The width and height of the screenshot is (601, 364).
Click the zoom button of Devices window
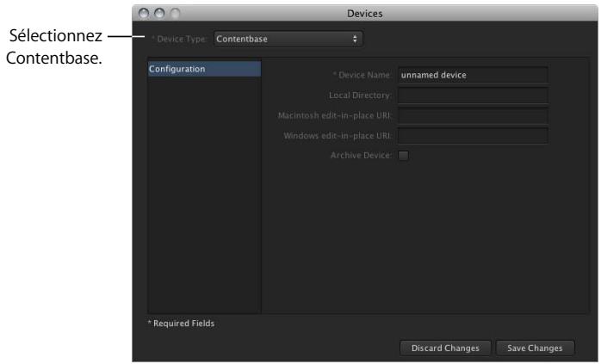175,14
